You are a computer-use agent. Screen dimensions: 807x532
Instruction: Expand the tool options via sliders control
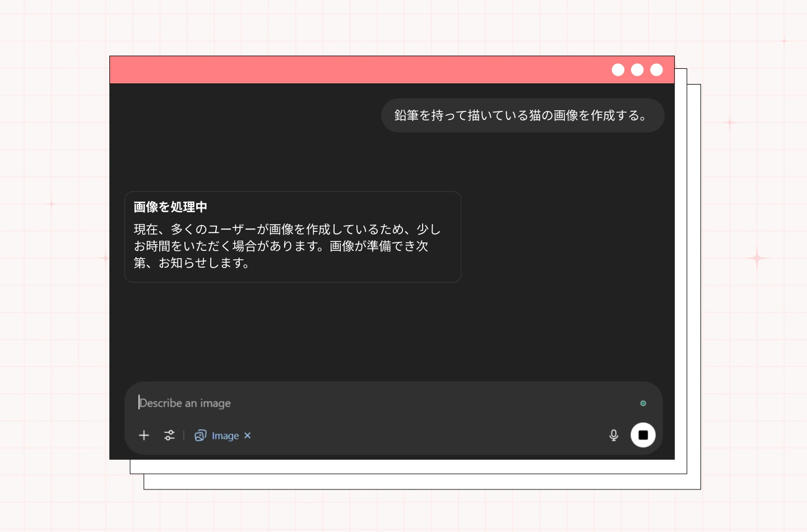[x=169, y=435]
